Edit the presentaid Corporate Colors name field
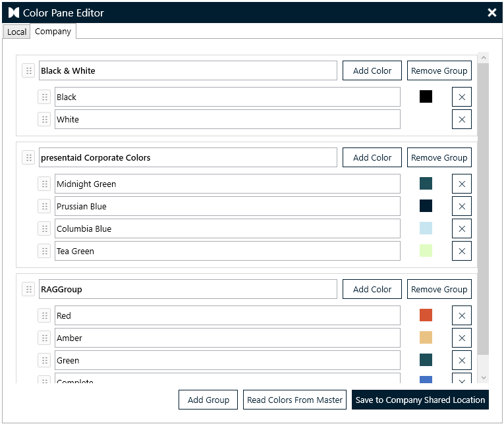The image size is (504, 424). coord(188,157)
